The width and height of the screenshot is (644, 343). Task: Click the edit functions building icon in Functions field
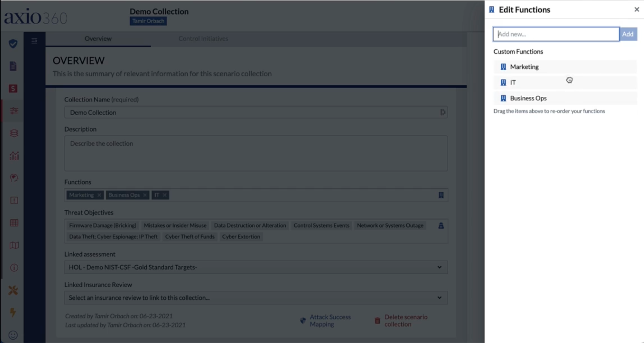[x=441, y=195]
